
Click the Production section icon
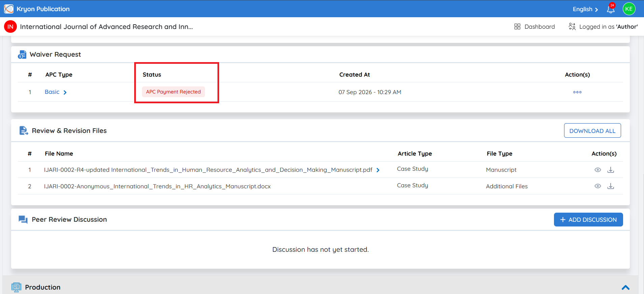[x=16, y=287]
